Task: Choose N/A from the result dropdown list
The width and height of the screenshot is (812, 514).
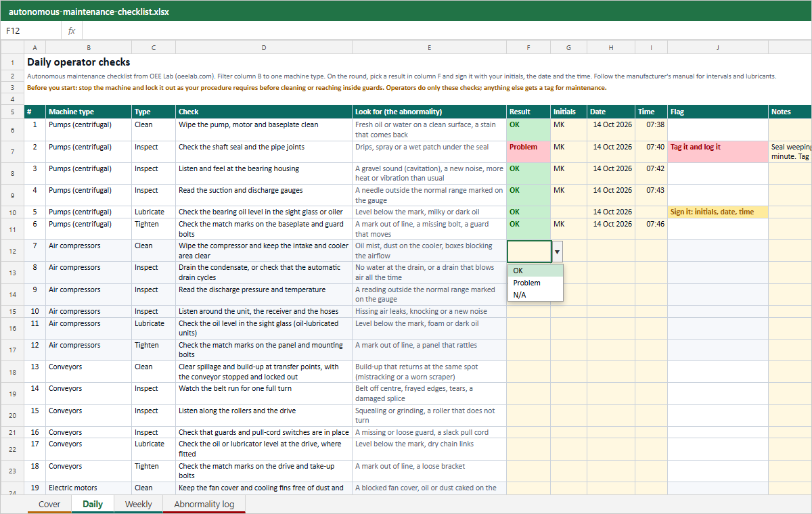Action: pos(535,295)
